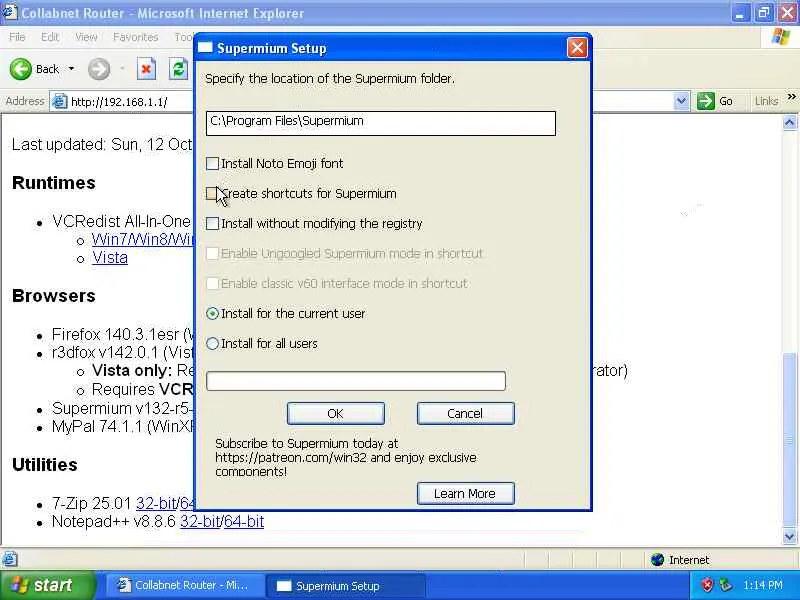Click the page icon in the address bar
Viewport: 800px width, 600px height.
point(60,102)
